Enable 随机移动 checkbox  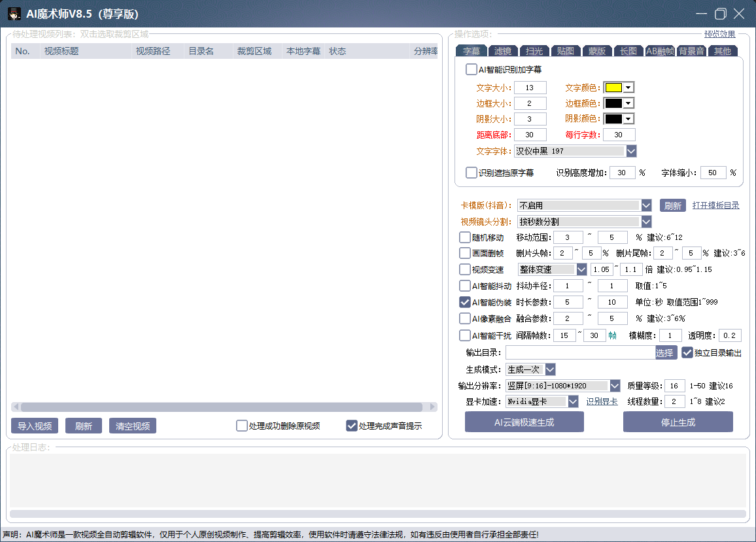(x=465, y=237)
